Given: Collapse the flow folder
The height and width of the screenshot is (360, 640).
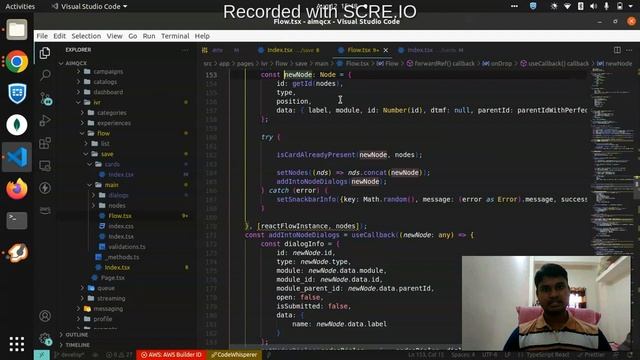Looking at the screenshot, I should (103, 133).
